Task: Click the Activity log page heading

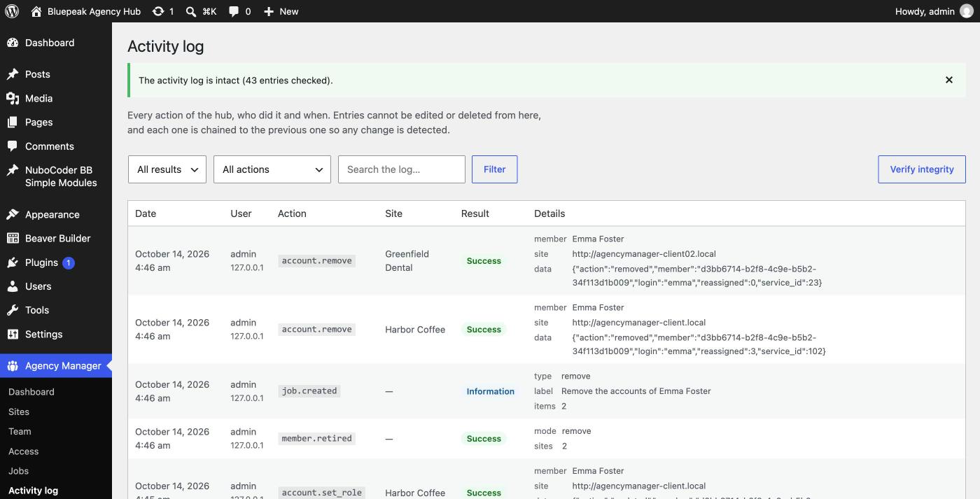Action: [166, 46]
